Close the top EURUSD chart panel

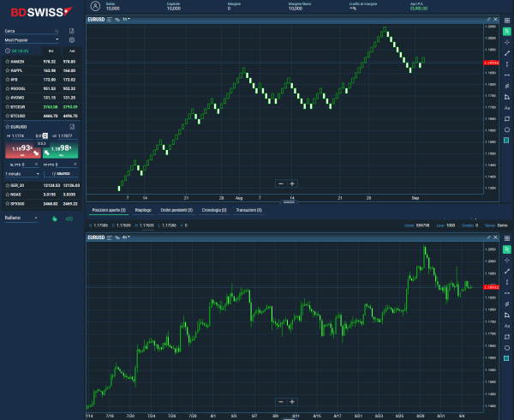pos(496,18)
